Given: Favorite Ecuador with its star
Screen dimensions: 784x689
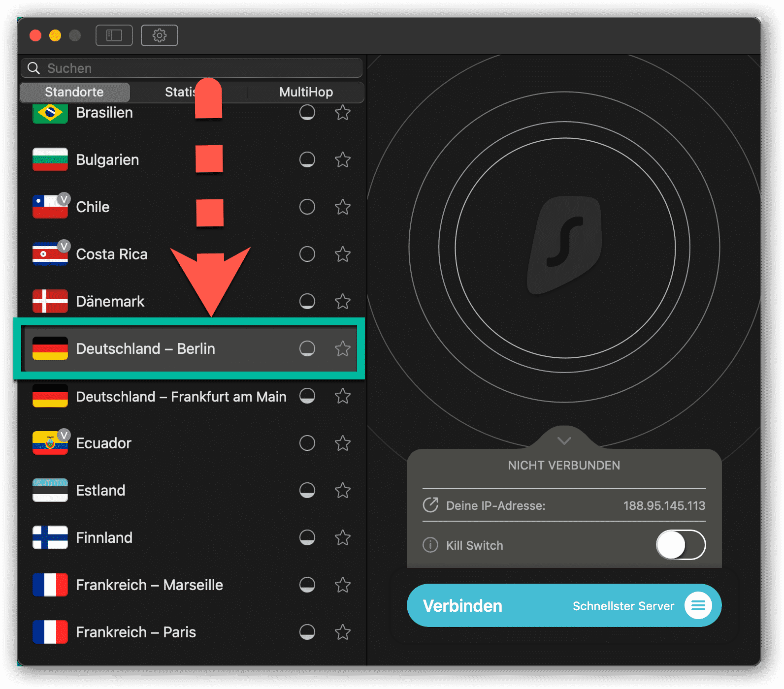Looking at the screenshot, I should click(343, 443).
